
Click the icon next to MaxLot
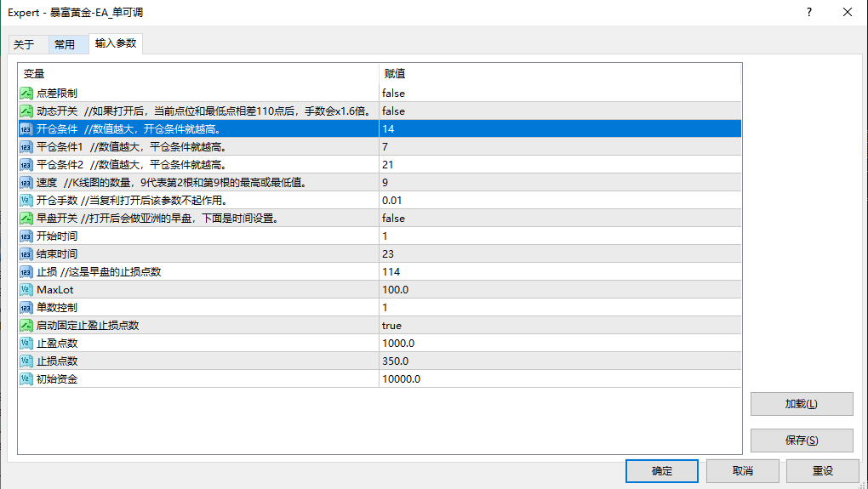point(26,290)
